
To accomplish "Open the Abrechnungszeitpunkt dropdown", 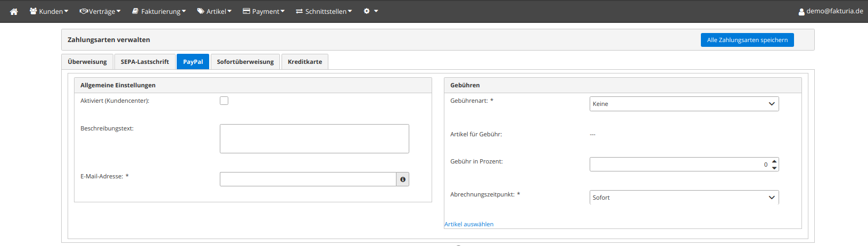I will tap(684, 198).
